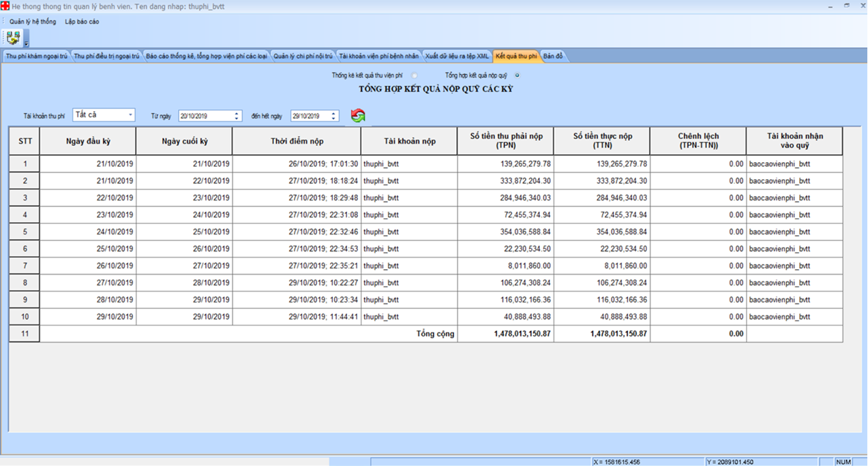Select the 'Kết quả thu phí' tab
The image size is (868, 466).
(517, 56)
